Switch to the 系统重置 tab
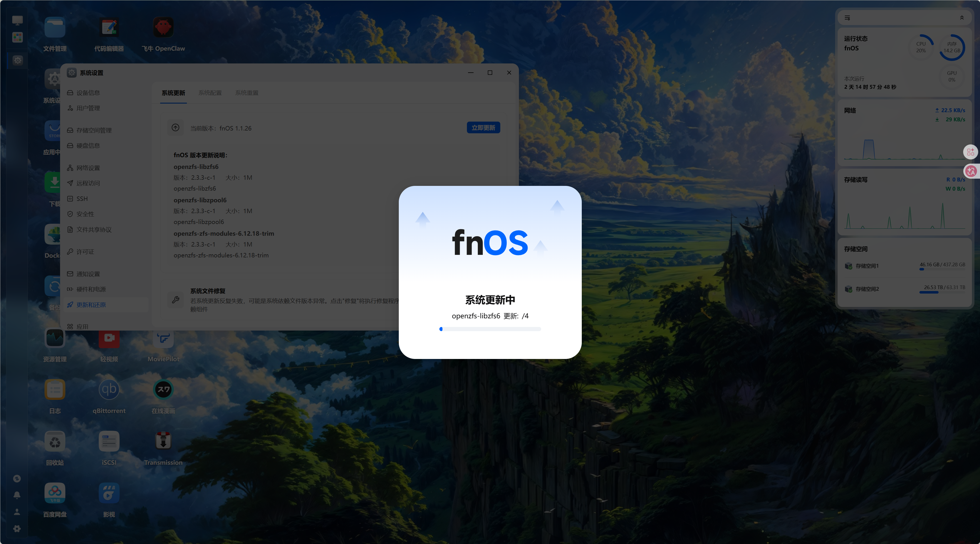Viewport: 980px width, 544px height. pyautogui.click(x=246, y=93)
